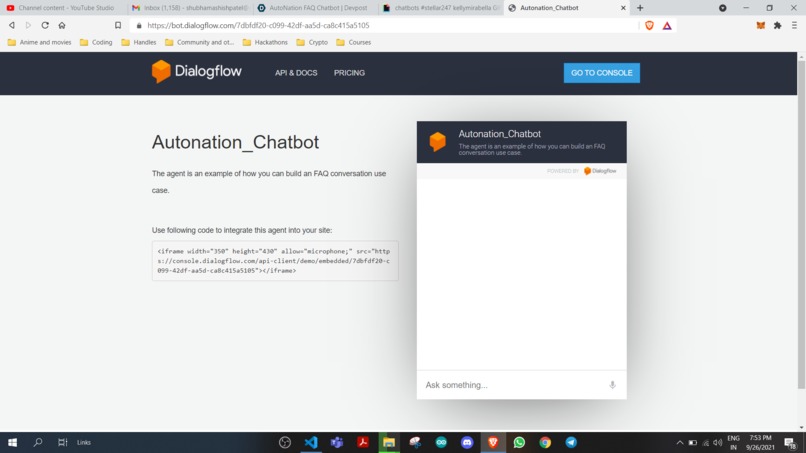
Task: Open the notification center
Action: [791, 443]
